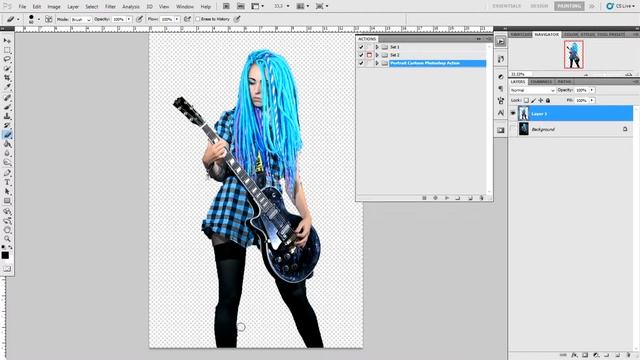Expand the Set 1 action folder
Image resolution: width=640 pixels, height=360 pixels.
click(377, 47)
